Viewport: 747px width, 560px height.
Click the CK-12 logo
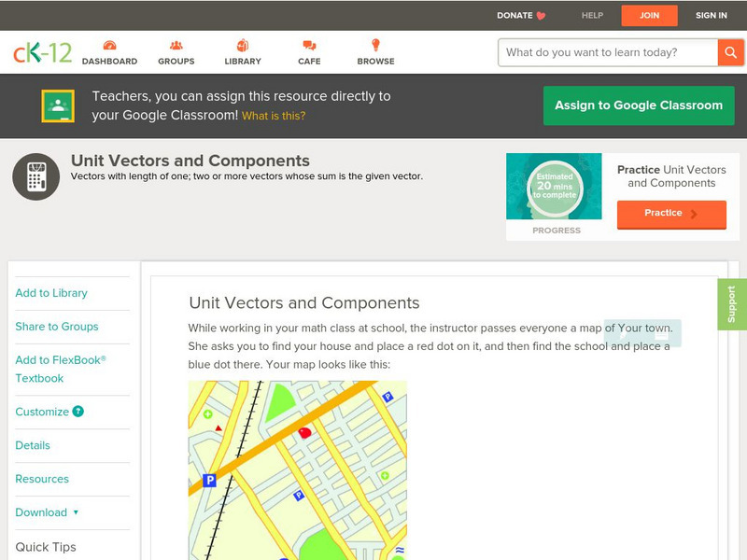[42, 52]
